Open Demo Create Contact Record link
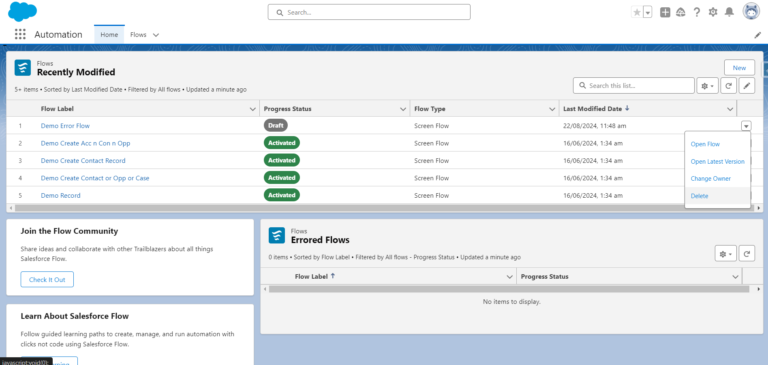The width and height of the screenshot is (768, 365). pos(83,161)
